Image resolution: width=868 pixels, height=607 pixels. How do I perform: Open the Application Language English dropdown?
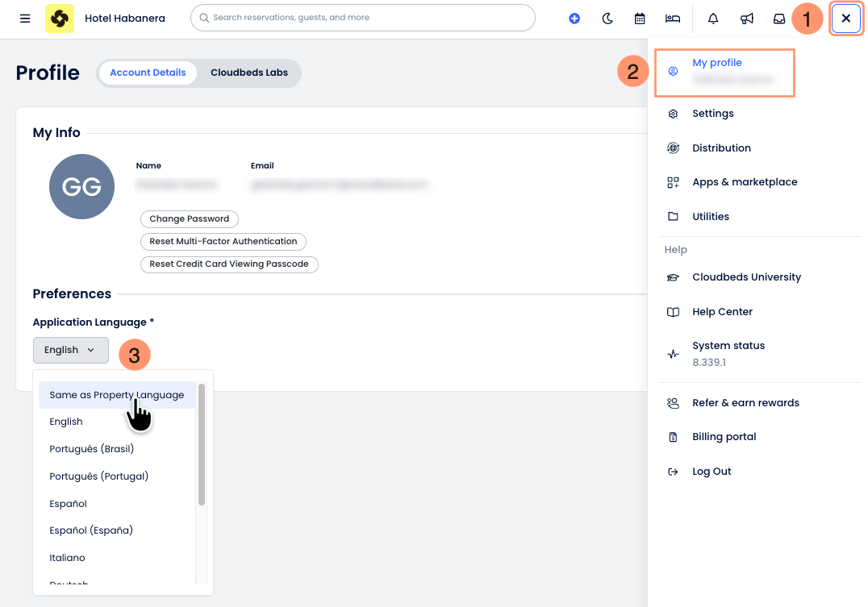[71, 350]
